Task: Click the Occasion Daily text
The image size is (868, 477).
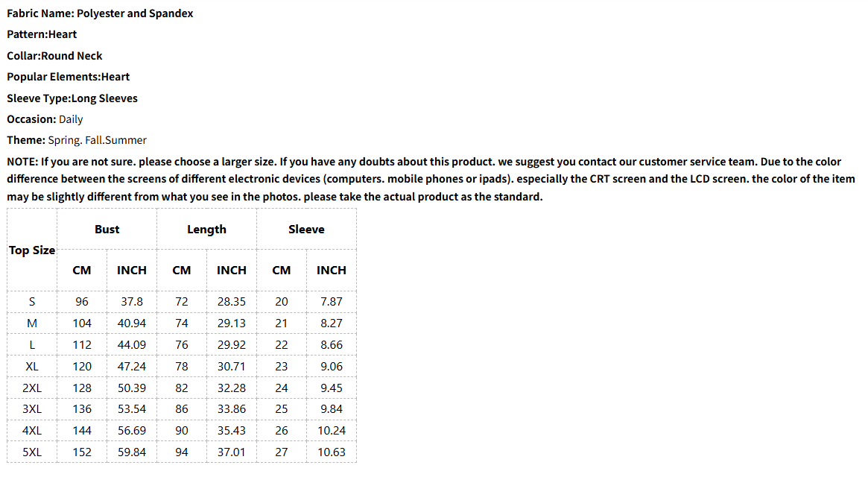Action: coord(45,120)
